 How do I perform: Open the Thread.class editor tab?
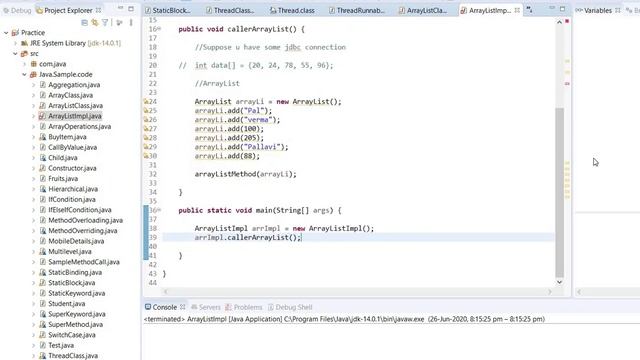(x=292, y=10)
